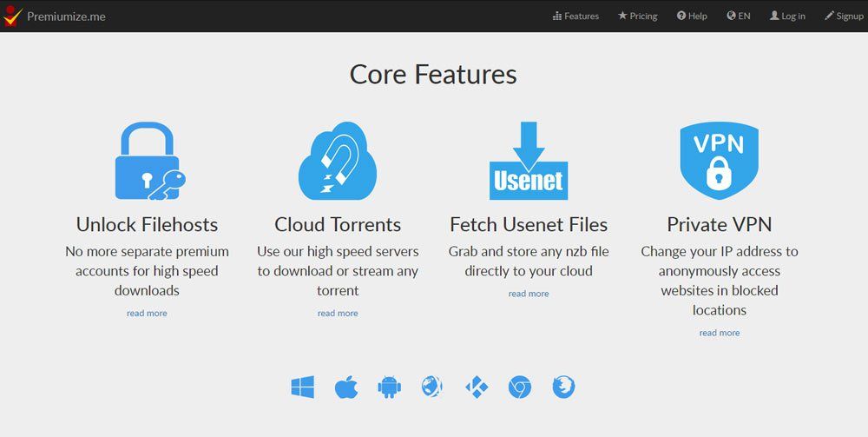The height and width of the screenshot is (437, 868).
Task: Read more about Unlock Filehosts
Action: [147, 313]
